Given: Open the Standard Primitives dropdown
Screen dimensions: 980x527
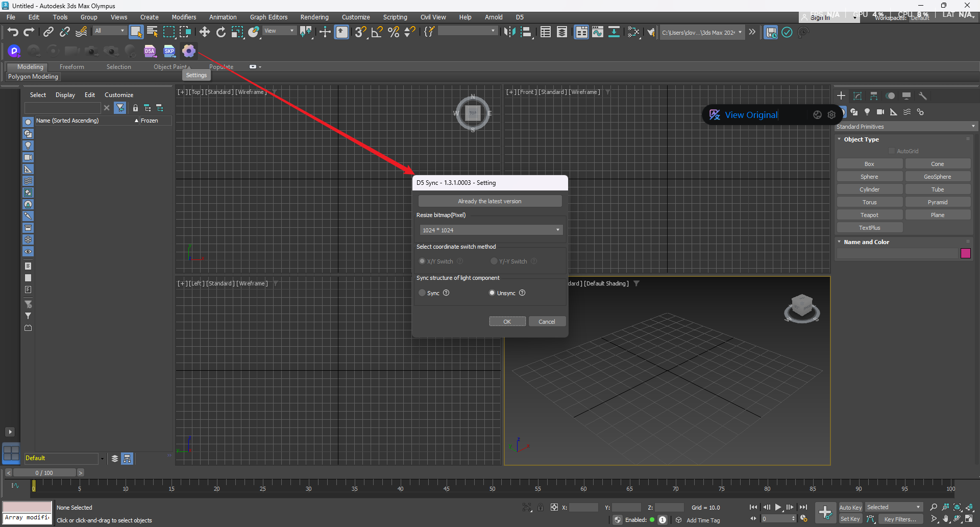Looking at the screenshot, I should (x=906, y=127).
